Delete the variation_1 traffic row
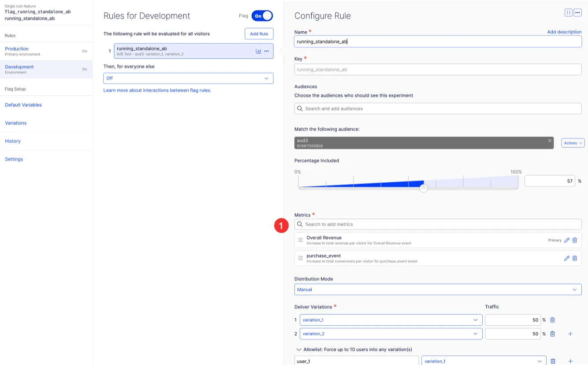This screenshot has width=588, height=365. point(552,320)
